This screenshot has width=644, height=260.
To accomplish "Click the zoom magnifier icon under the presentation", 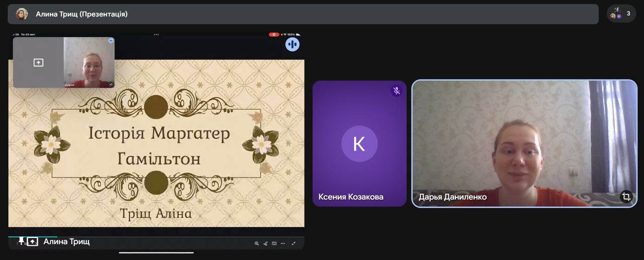I will [x=257, y=243].
